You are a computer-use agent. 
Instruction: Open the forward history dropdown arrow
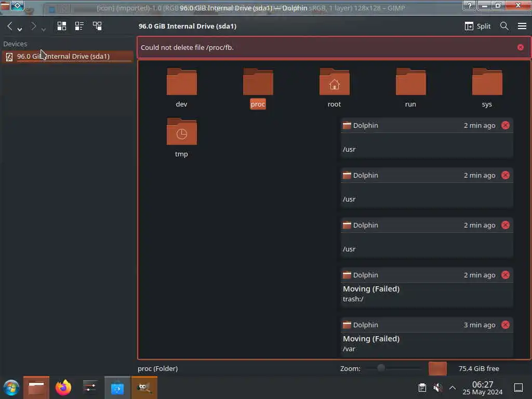(44, 30)
